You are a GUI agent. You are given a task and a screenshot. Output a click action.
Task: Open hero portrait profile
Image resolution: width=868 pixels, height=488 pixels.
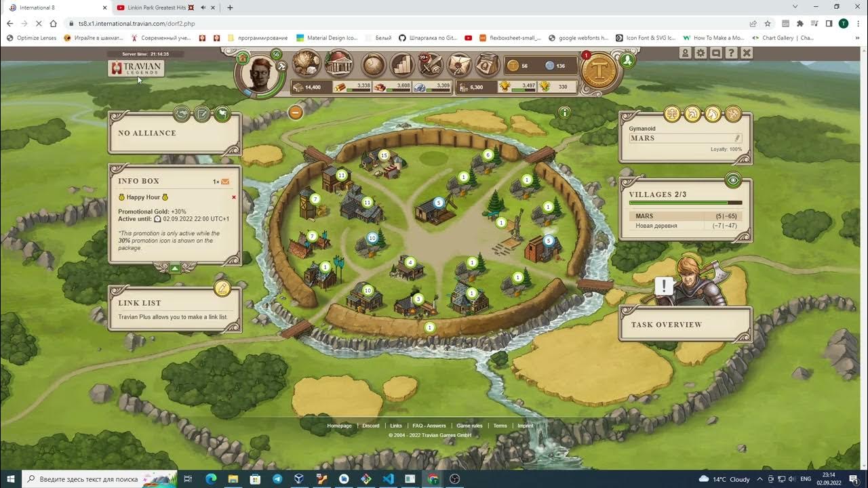(x=260, y=73)
